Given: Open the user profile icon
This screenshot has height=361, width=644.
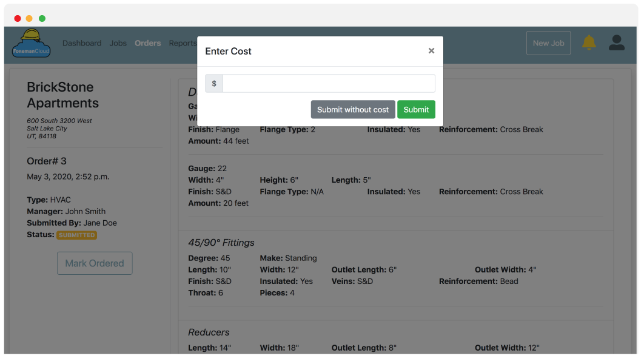Looking at the screenshot, I should pos(617,42).
